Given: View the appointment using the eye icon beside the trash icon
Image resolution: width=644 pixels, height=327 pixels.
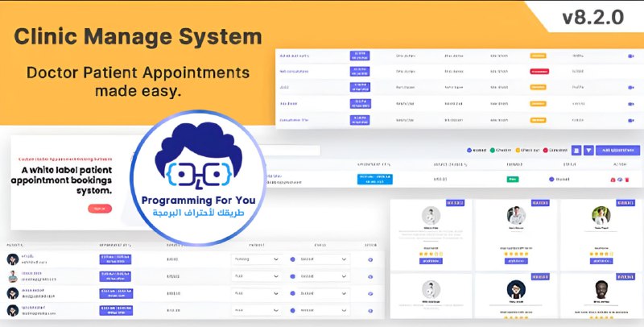Looking at the screenshot, I should tap(620, 180).
